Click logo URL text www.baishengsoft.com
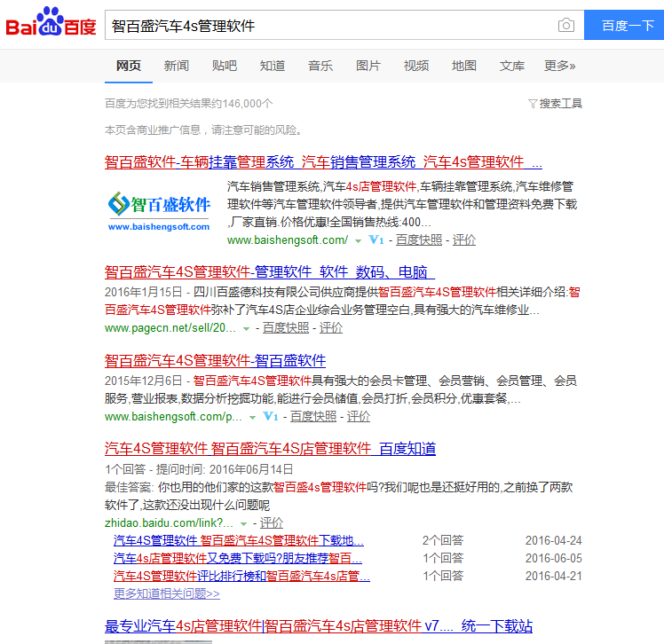The height and width of the screenshot is (644, 664). pyautogui.click(x=159, y=227)
